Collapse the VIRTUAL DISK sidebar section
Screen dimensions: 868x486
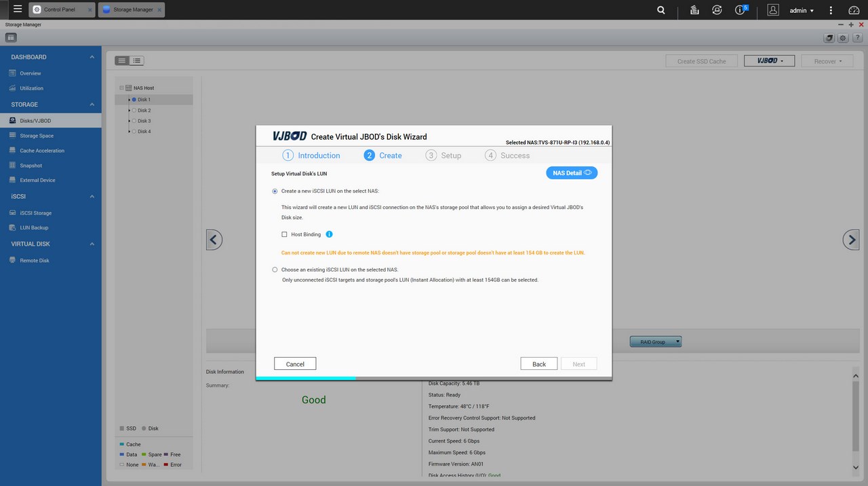[x=92, y=244]
